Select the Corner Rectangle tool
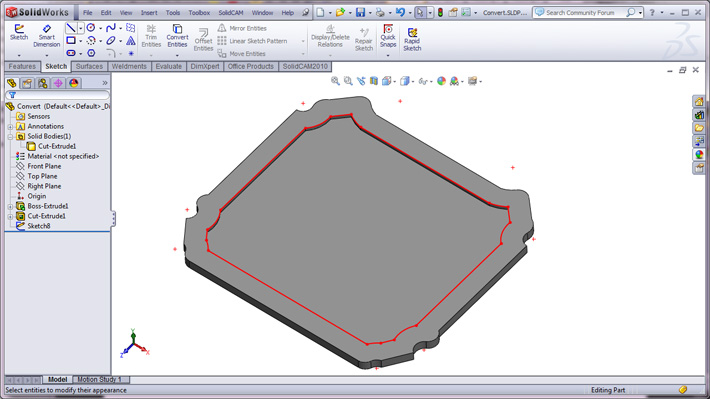Screen dimensions: 710x399 pyautogui.click(x=71, y=41)
